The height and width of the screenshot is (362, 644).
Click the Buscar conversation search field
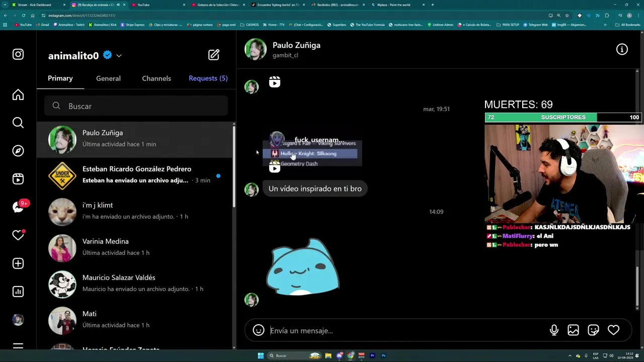click(x=136, y=106)
